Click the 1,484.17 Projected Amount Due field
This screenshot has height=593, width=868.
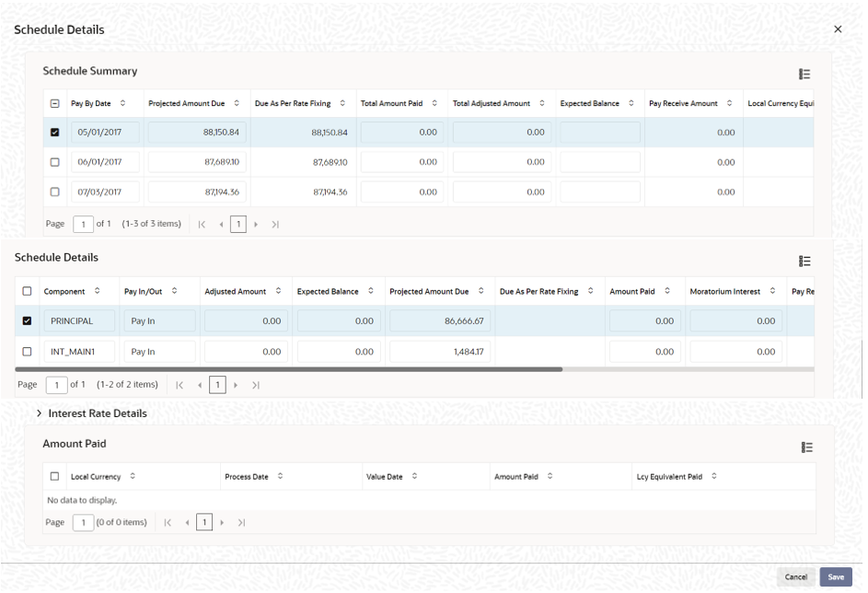click(x=440, y=352)
